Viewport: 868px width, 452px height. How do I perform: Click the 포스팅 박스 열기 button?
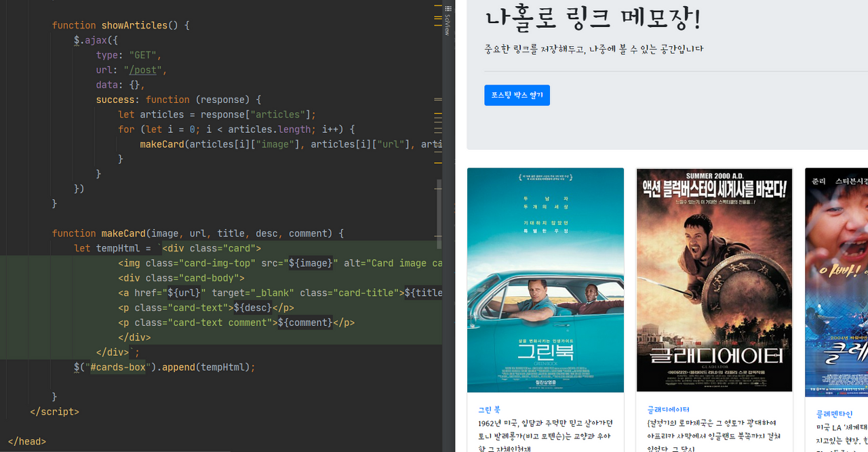517,95
